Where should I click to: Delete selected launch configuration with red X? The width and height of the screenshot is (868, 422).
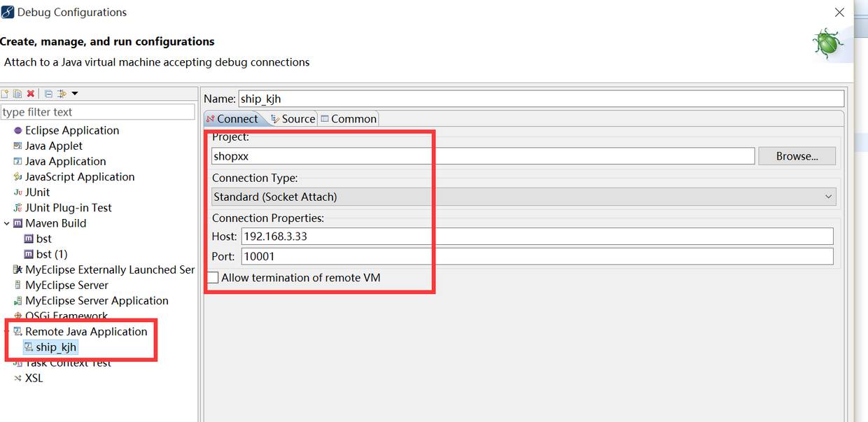pyautogui.click(x=30, y=94)
